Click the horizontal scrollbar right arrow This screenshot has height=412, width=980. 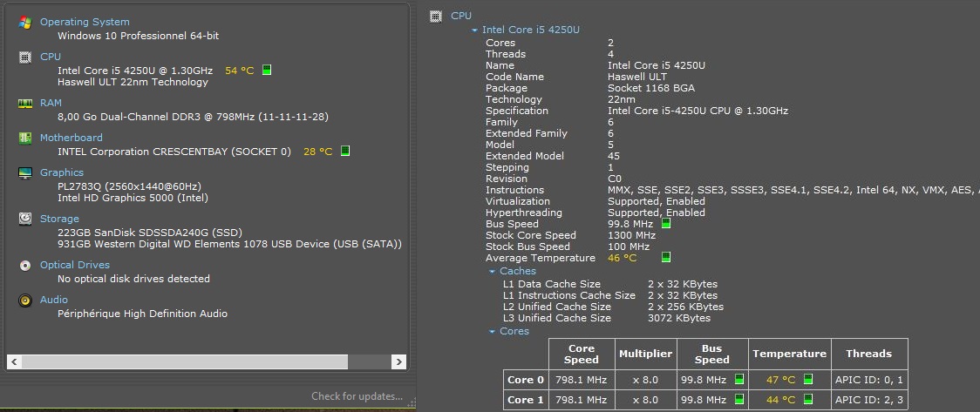pos(398,361)
